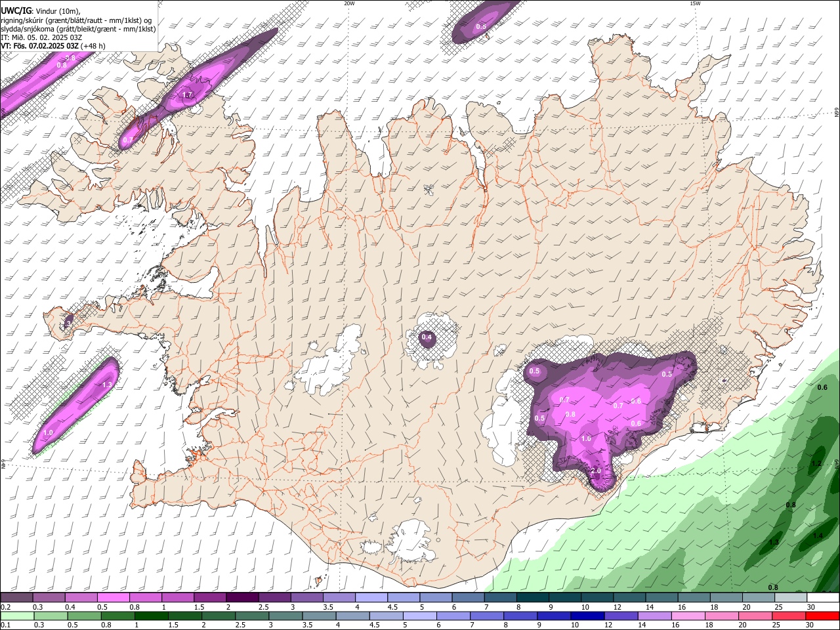Click the '1.2' value in the green rain area
The height and width of the screenshot is (630, 840).
(816, 464)
